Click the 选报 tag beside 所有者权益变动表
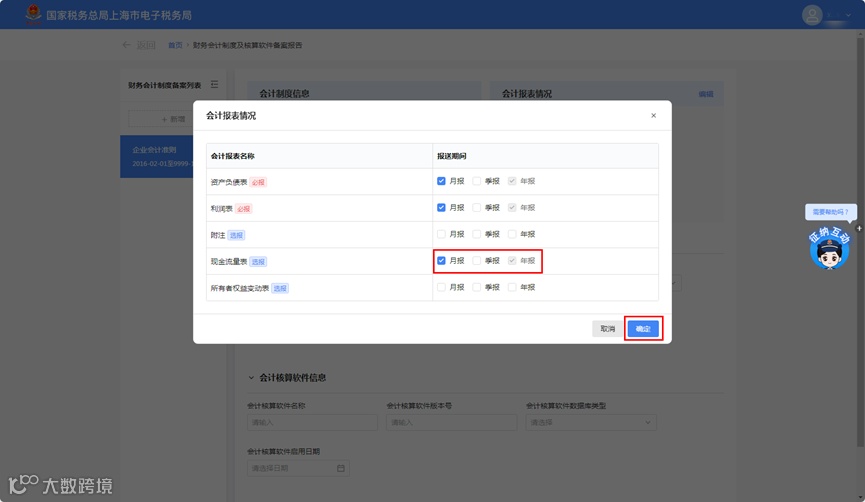This screenshot has height=502, width=865. pos(280,288)
